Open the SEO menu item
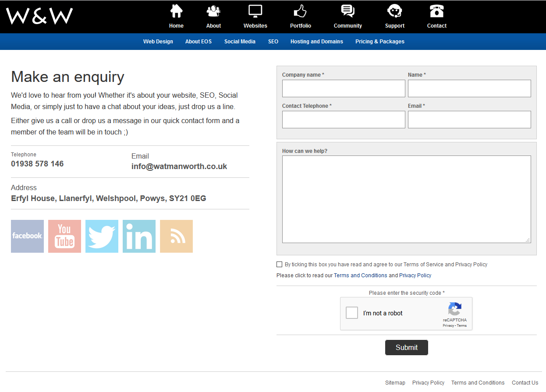The height and width of the screenshot is (392, 546). tap(273, 41)
